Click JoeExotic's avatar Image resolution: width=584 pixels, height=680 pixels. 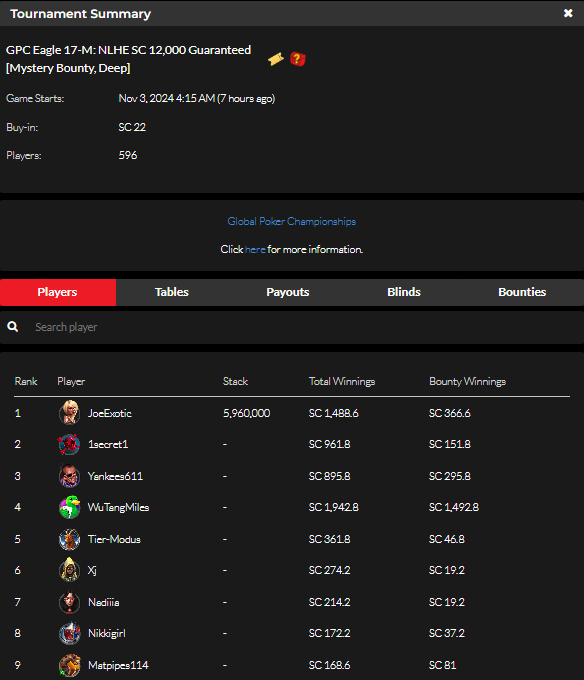[x=69, y=412]
